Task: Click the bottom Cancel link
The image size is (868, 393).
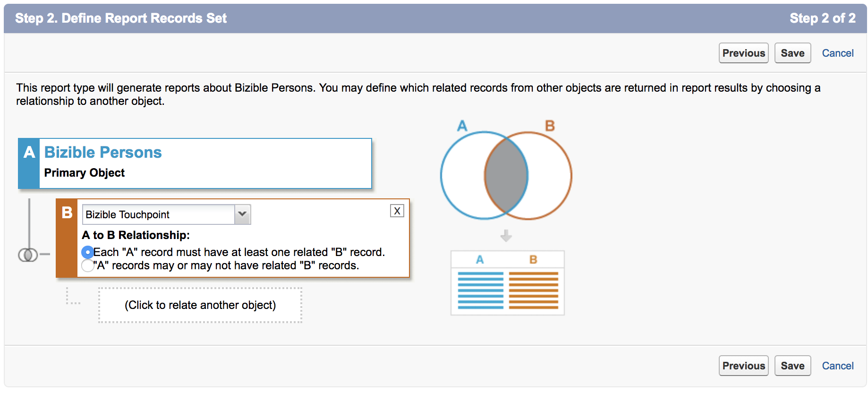Action: point(838,366)
